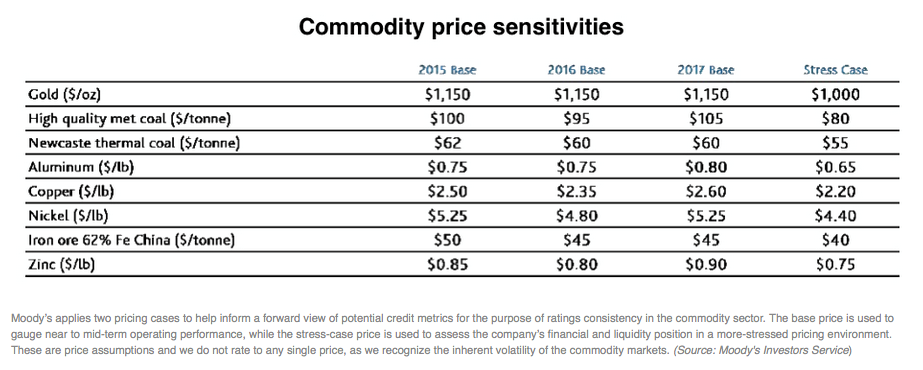Select Zinc stress case value $0.75
Screen dimensions: 923x370
tap(835, 265)
